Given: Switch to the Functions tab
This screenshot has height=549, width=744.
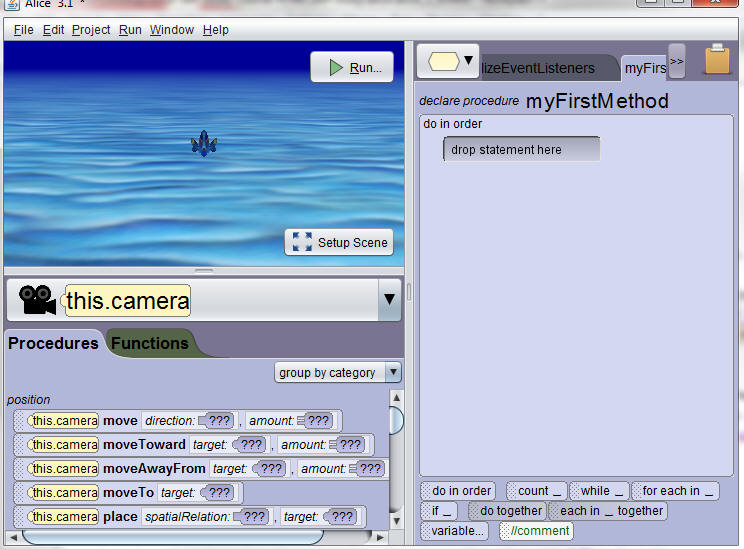Looking at the screenshot, I should click(150, 343).
